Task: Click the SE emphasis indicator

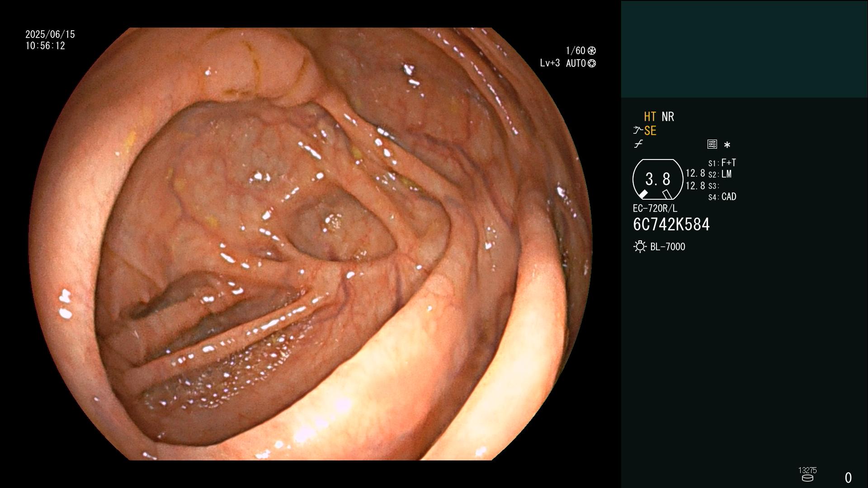Action: point(650,131)
